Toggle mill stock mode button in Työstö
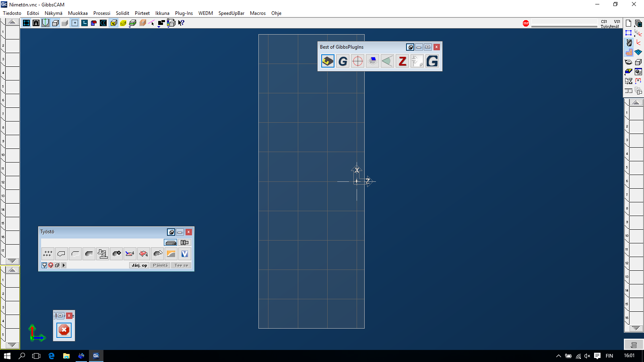The height and width of the screenshot is (362, 644). pyautogui.click(x=171, y=243)
